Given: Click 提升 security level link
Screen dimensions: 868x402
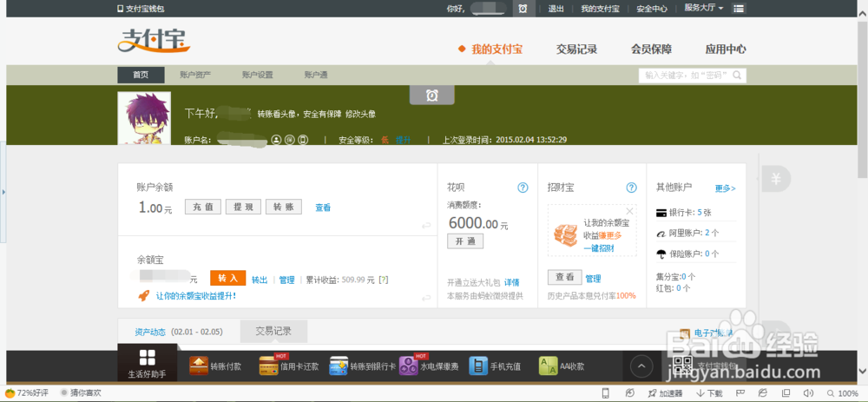Looking at the screenshot, I should click(403, 140).
